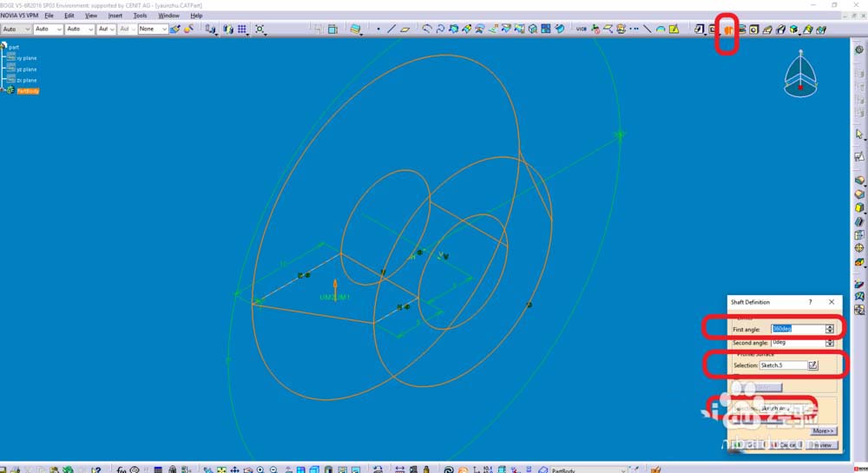Click the Zoom Out icon in bottom toolbar

click(x=273, y=470)
